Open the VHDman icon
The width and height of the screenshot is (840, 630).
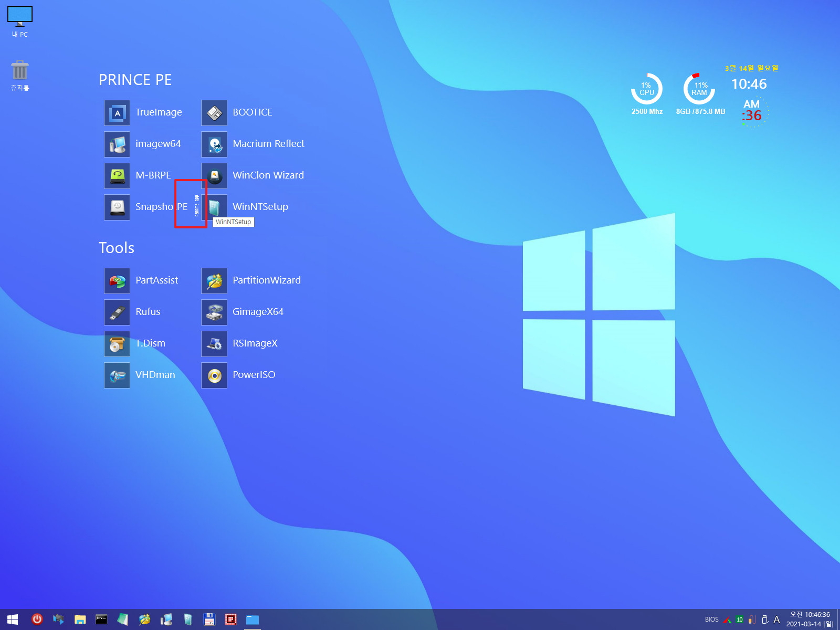117,375
